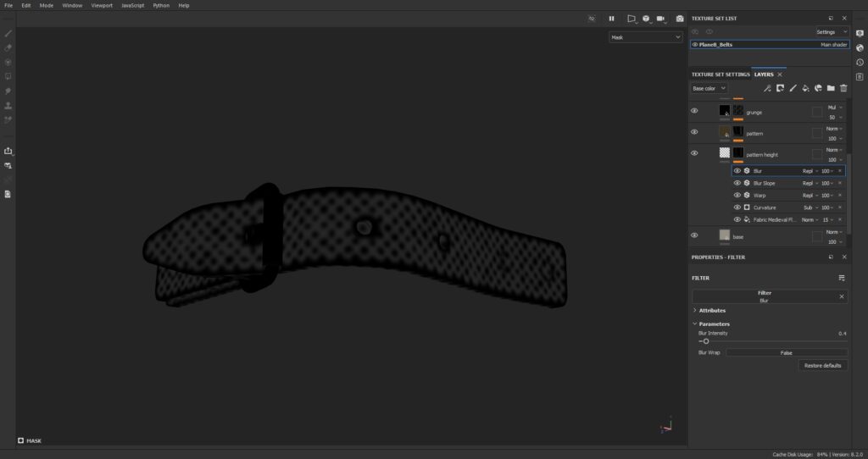
Task: Open the Display settings icon in right dock
Action: pyautogui.click(x=860, y=33)
